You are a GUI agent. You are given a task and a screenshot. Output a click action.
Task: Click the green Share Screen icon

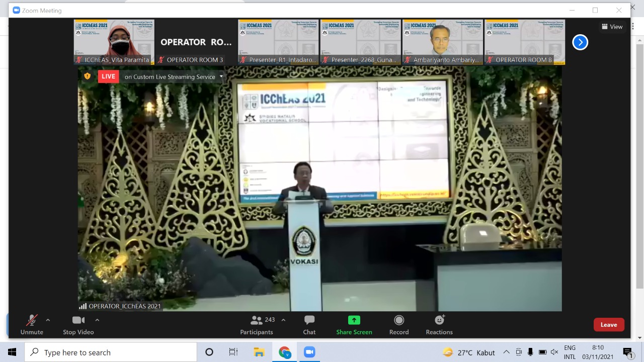354,320
